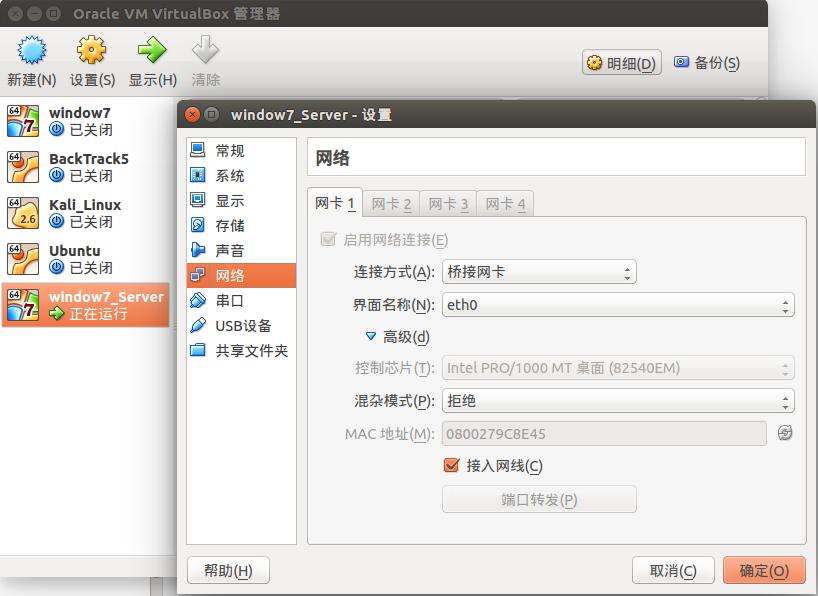The image size is (818, 596).
Task: Switch to 网卡 3 tab
Action: click(x=448, y=204)
